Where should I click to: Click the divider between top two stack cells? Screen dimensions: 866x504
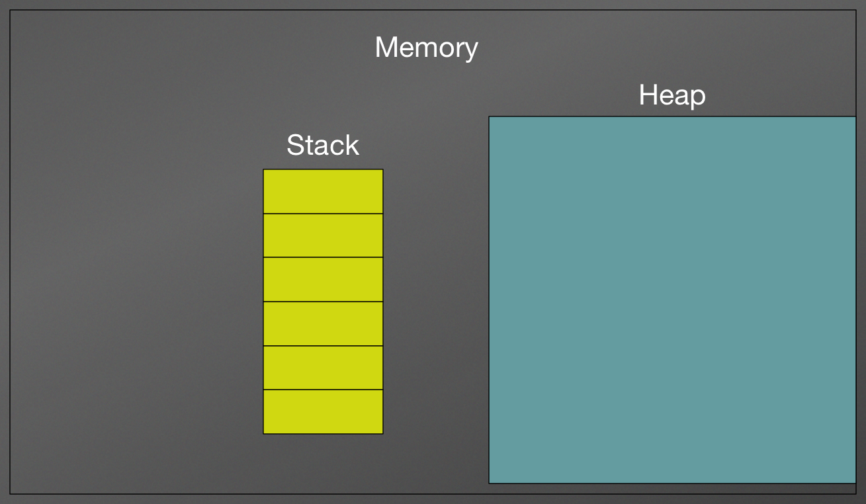323,214
